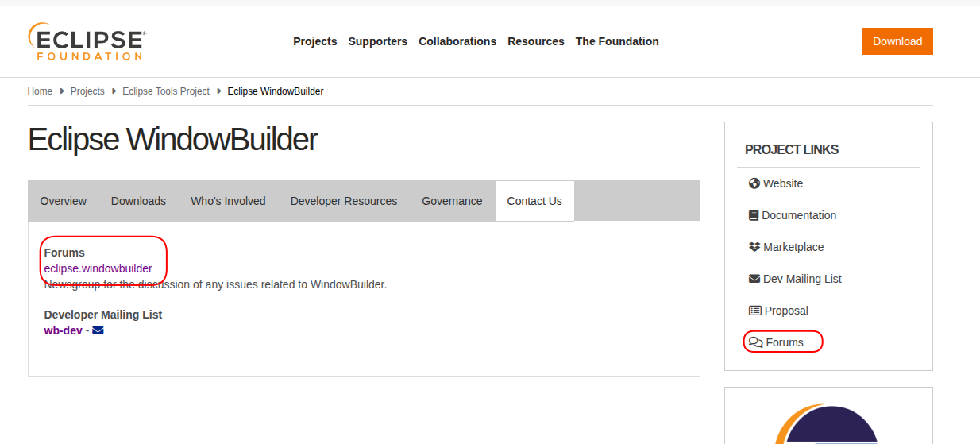Open the Projects menu in header
Image resolution: width=980 pixels, height=444 pixels.
[x=315, y=41]
